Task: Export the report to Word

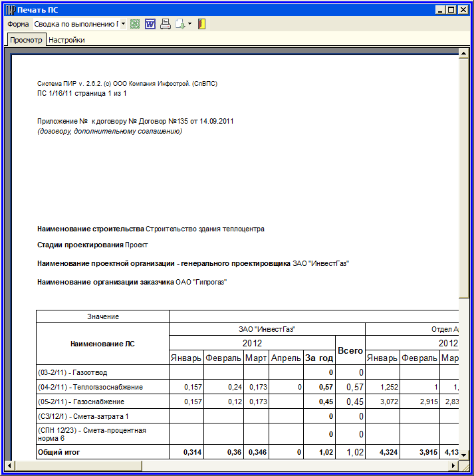Action: 150,24
